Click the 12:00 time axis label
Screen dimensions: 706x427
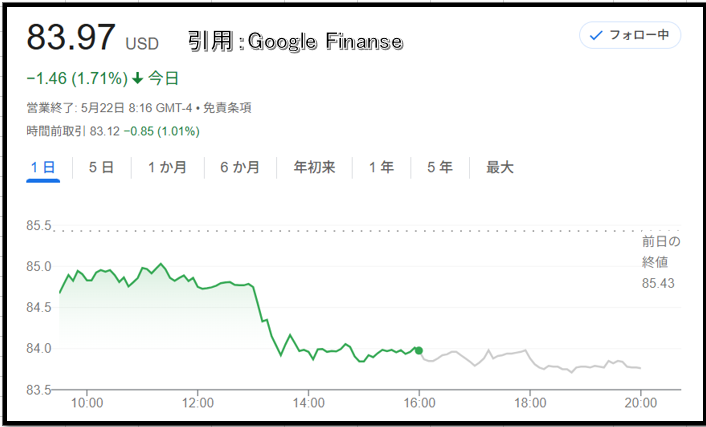click(x=198, y=402)
